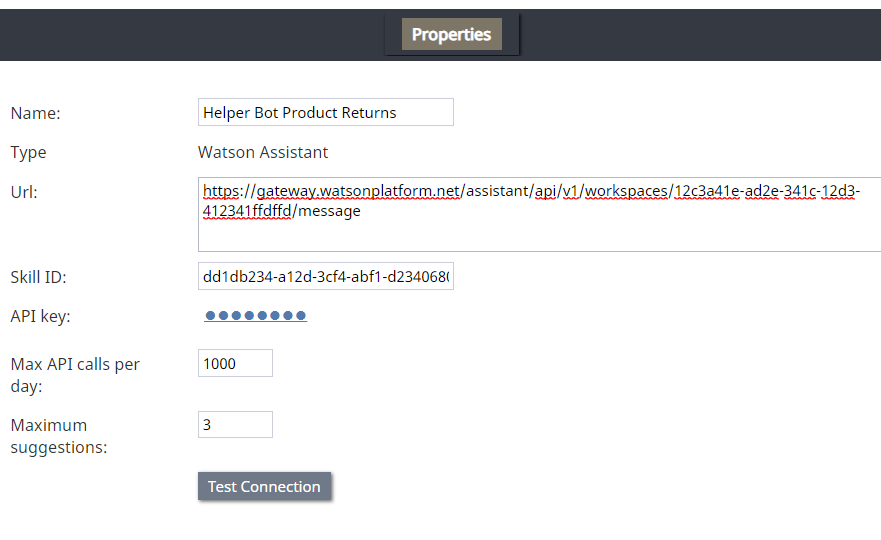Viewport: 881px width, 540px height.
Task: Click the masked API key link
Action: [x=256, y=316]
